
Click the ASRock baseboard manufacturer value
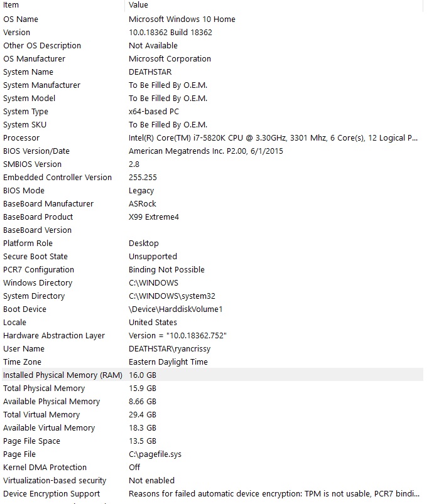[143, 204]
